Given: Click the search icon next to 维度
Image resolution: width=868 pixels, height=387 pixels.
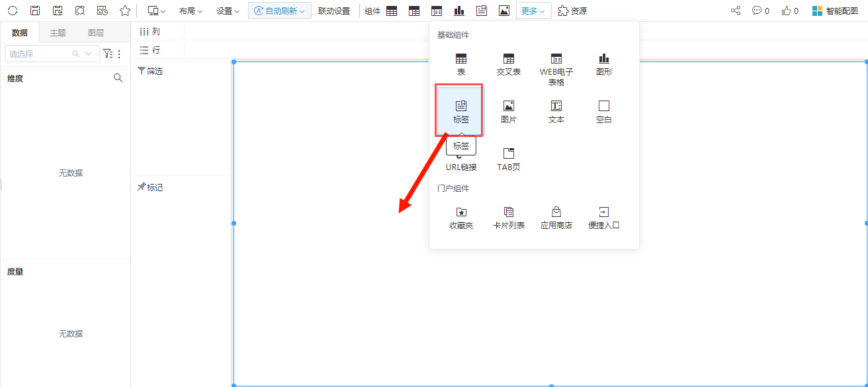Looking at the screenshot, I should point(118,78).
